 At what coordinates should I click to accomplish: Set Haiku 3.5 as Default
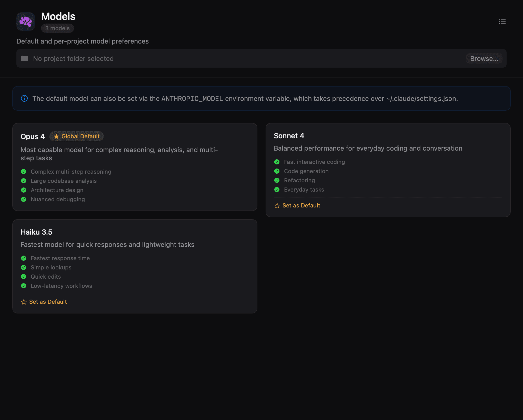[48, 302]
